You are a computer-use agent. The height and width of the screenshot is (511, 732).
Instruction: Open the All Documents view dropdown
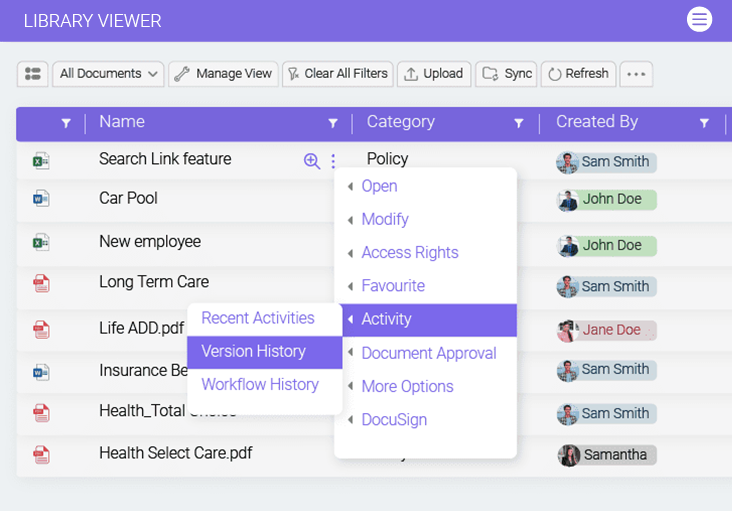point(108,74)
